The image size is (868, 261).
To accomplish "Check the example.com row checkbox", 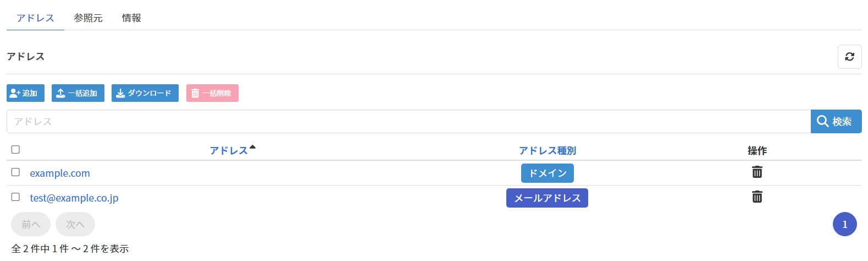I will tap(15, 172).
